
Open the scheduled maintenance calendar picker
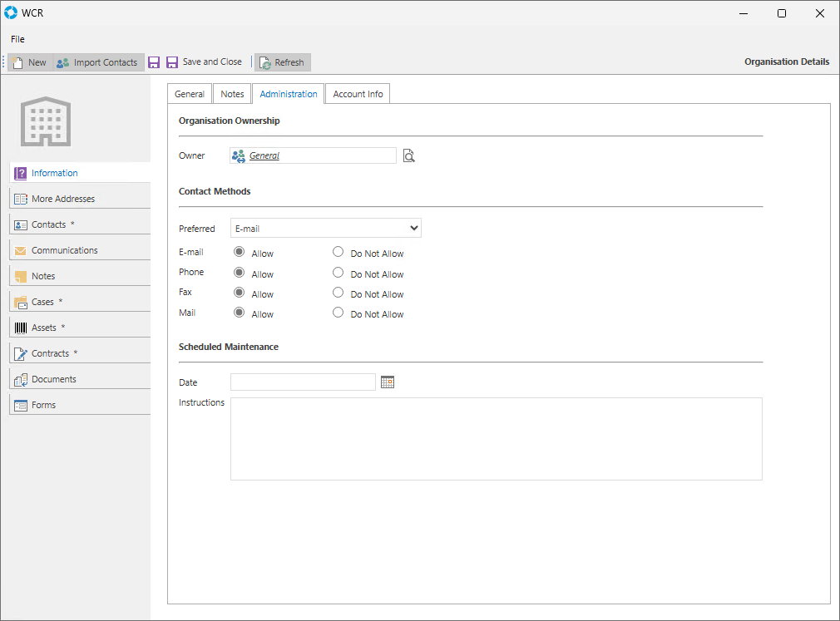click(387, 382)
